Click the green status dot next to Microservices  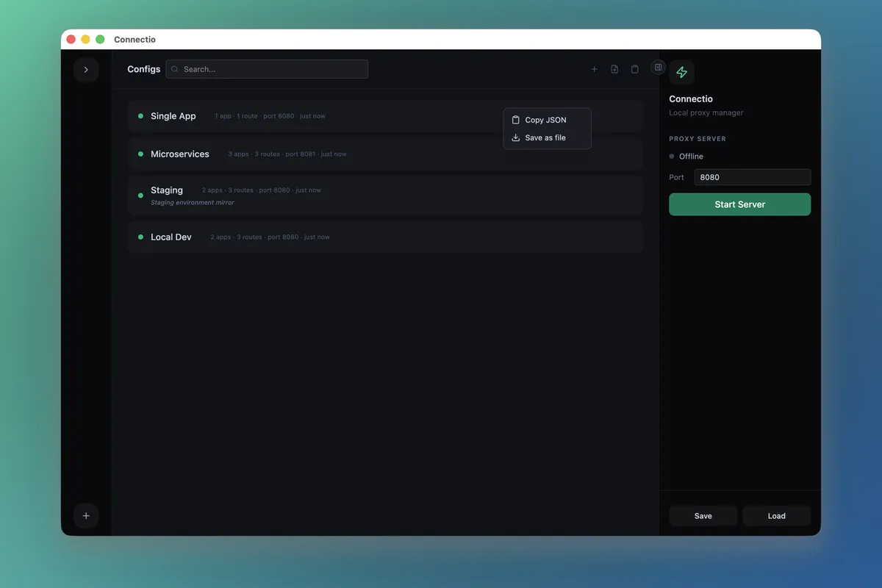point(140,154)
